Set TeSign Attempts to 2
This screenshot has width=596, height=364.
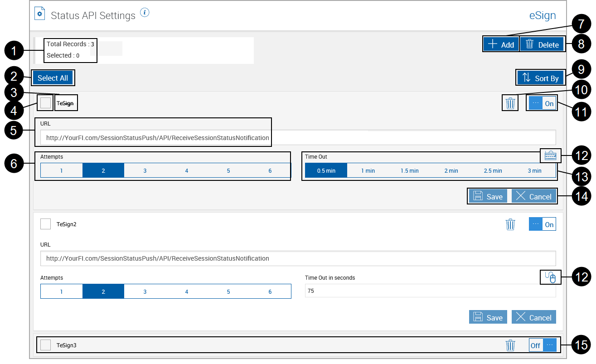pos(103,170)
